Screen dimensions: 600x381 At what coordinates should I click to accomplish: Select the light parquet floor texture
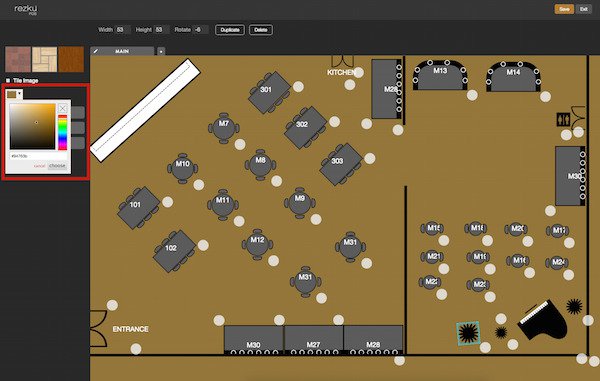44,59
